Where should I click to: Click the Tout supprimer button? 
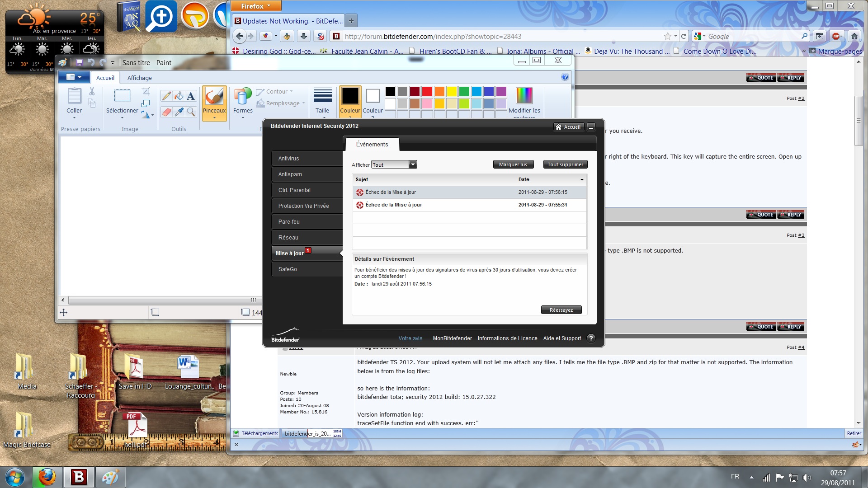565,164
